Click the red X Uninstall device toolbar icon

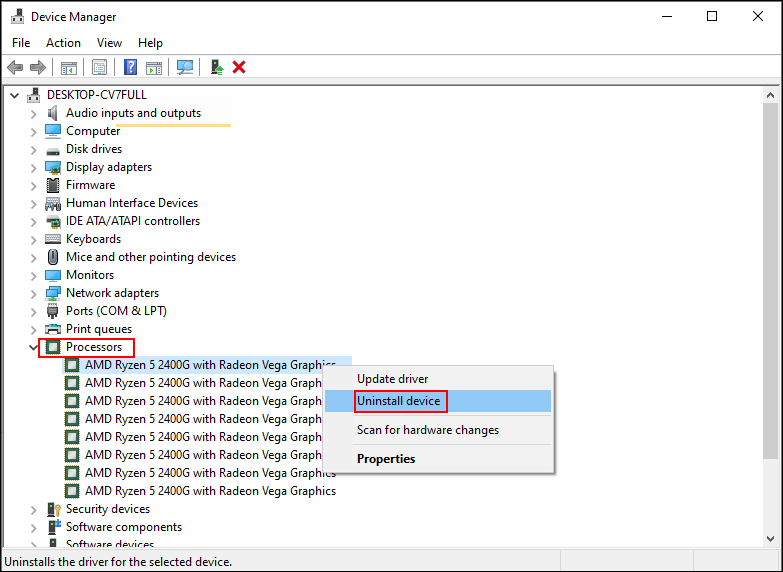tap(239, 67)
